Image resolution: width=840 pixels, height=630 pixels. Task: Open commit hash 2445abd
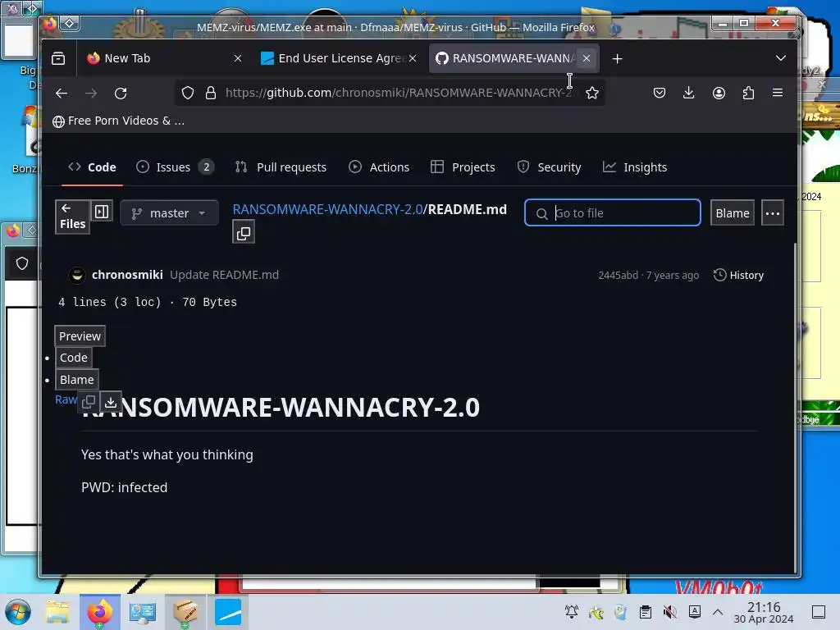[x=619, y=276]
